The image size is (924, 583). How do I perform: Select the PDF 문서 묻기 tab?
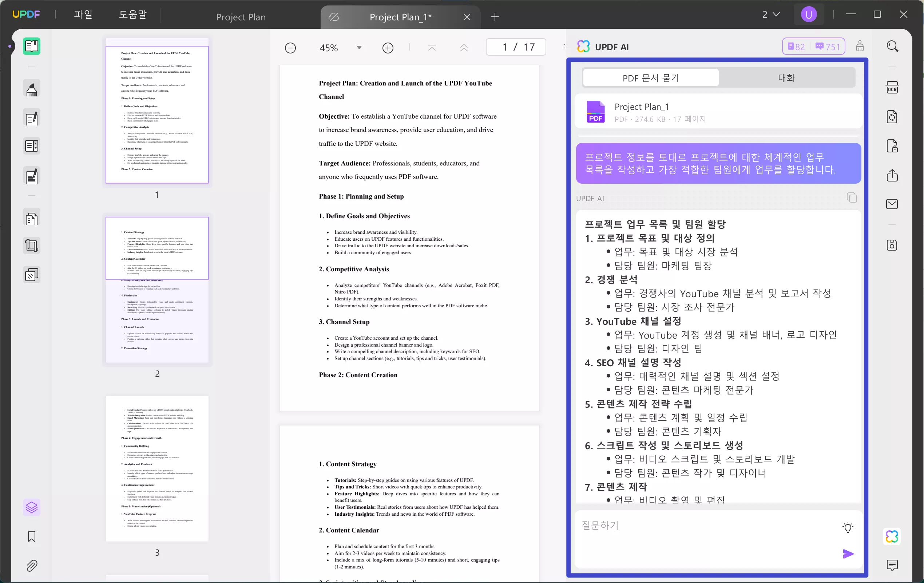(651, 78)
